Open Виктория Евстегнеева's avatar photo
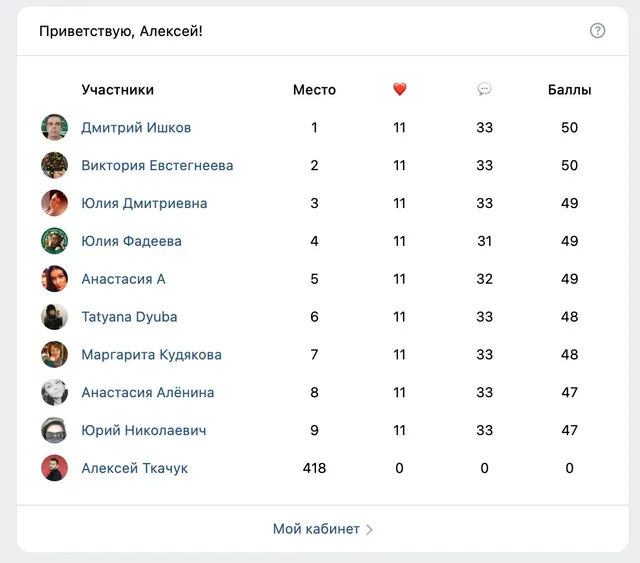The height and width of the screenshot is (563, 640). (x=54, y=165)
